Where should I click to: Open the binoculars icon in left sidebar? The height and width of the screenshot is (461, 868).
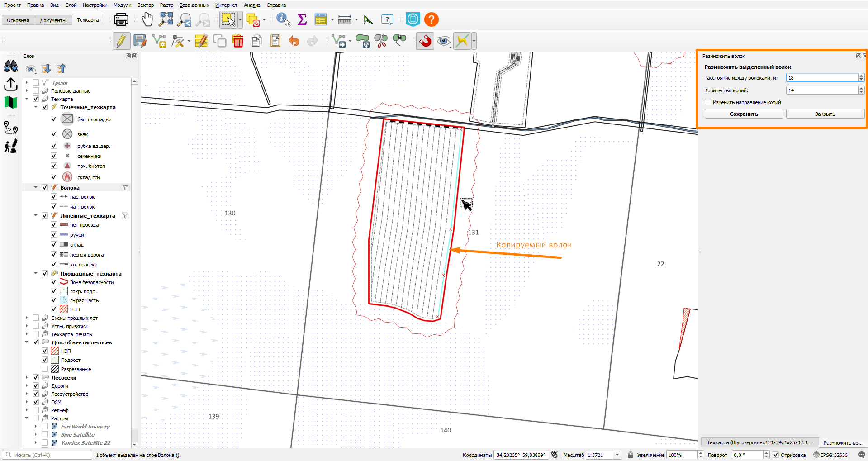(x=10, y=67)
